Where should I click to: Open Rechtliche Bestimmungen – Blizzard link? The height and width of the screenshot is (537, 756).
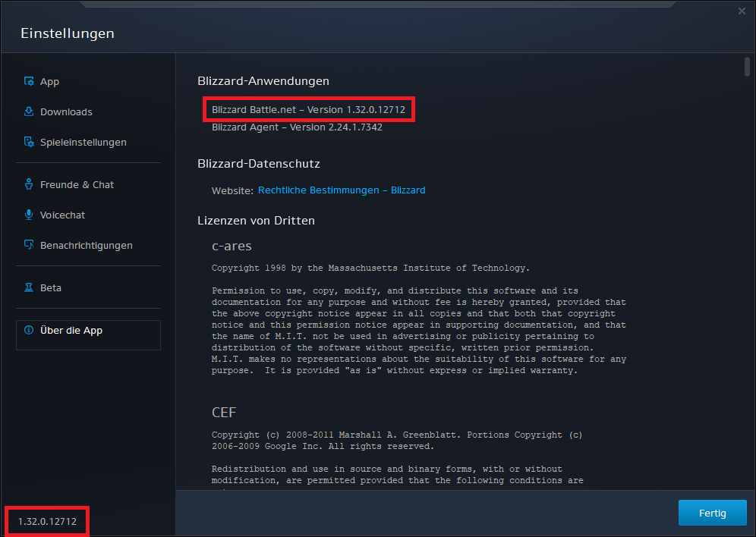tap(342, 190)
